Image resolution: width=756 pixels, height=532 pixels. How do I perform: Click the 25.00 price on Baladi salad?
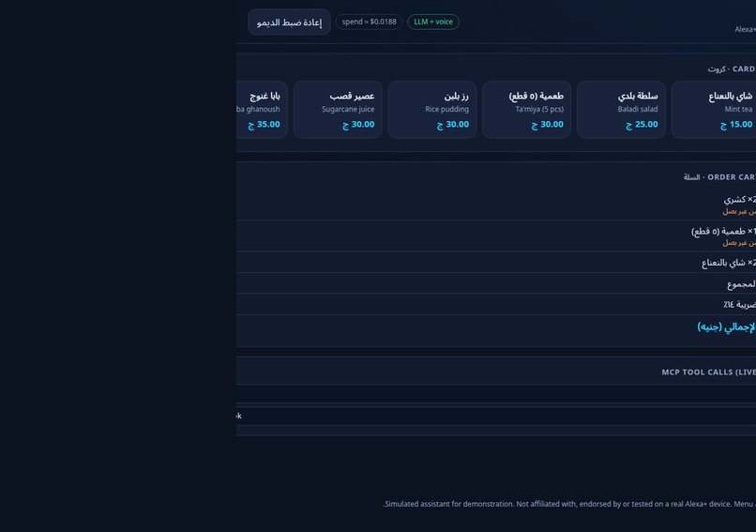642,125
